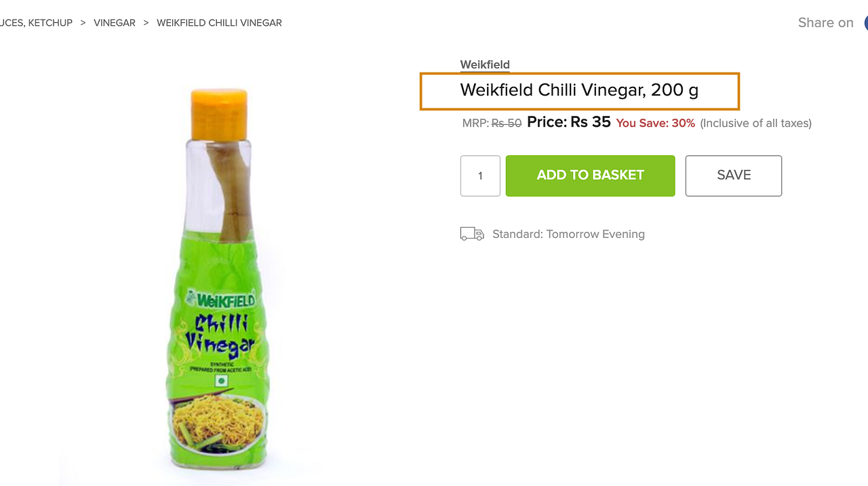Screen dimensions: 868x486
Task: Click the Standard: Tomorrow Evening delivery text
Action: pyautogui.click(x=568, y=234)
